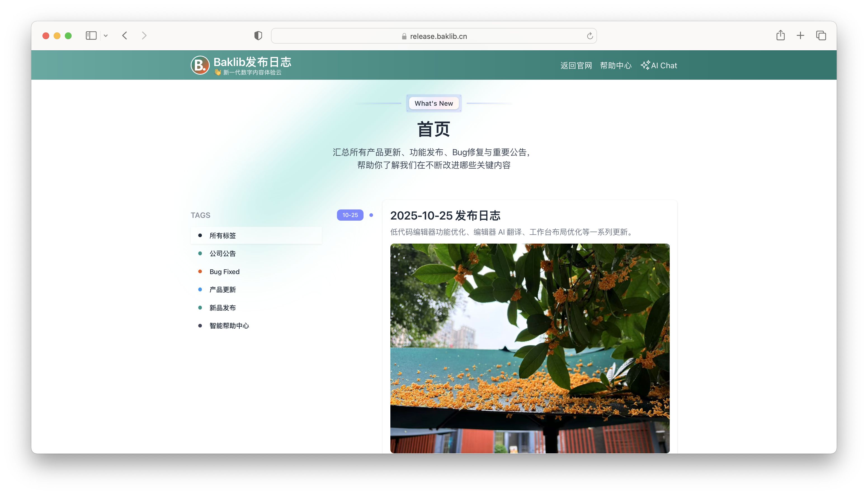This screenshot has width=868, height=495.
Task: Open the AI Chat sparkle link
Action: (x=659, y=65)
